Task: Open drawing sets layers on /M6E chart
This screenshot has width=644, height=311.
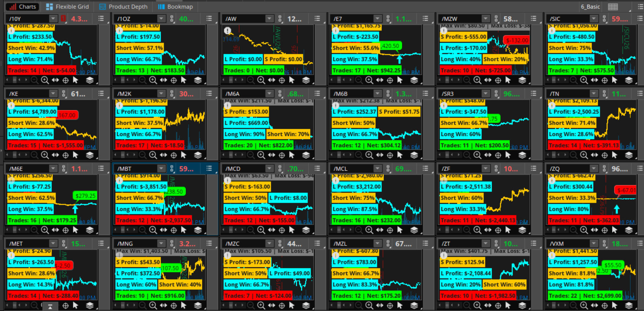Action: coord(90,230)
